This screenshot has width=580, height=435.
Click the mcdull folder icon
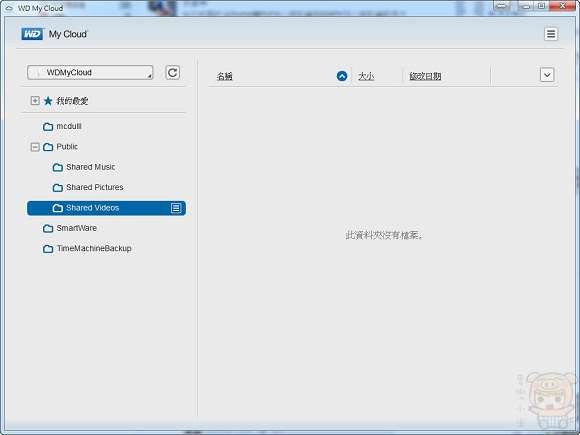(x=48, y=127)
